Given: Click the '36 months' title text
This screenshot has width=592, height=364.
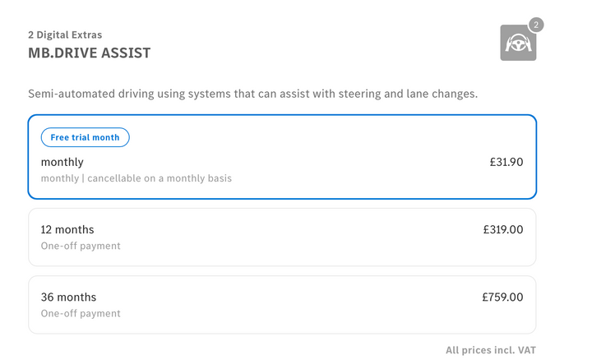Looking at the screenshot, I should [x=68, y=297].
